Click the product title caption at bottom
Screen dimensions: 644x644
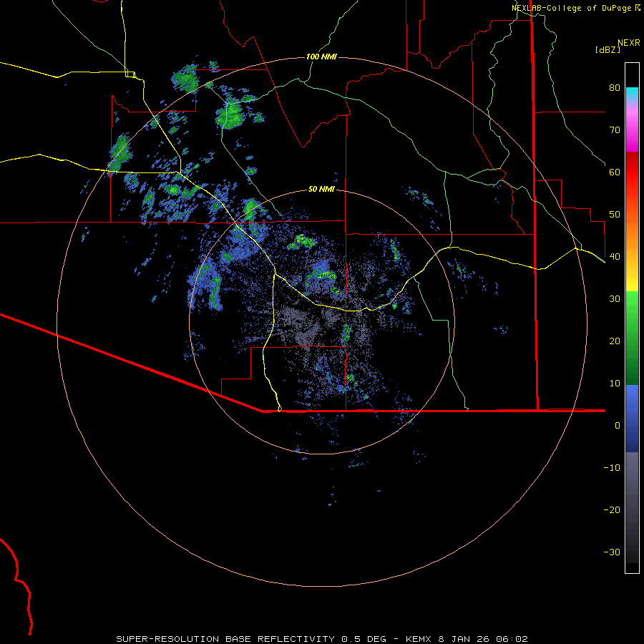(x=321, y=639)
